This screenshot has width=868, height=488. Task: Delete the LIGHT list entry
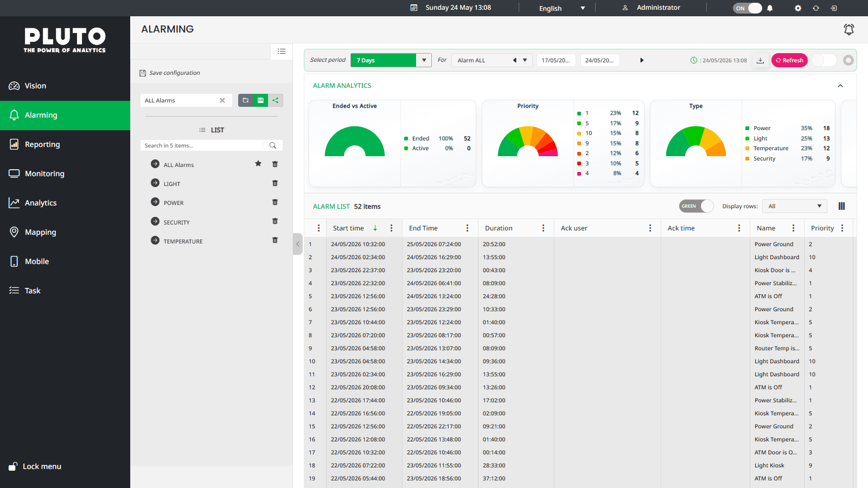[275, 183]
